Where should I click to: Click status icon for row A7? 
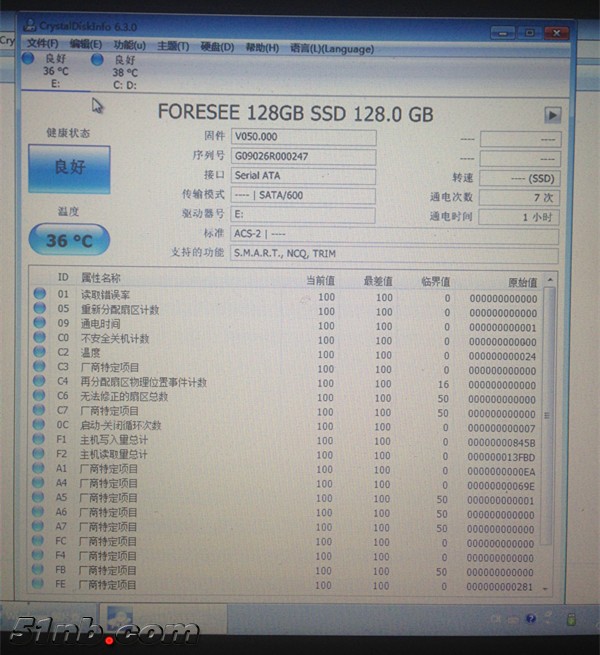tap(38, 526)
